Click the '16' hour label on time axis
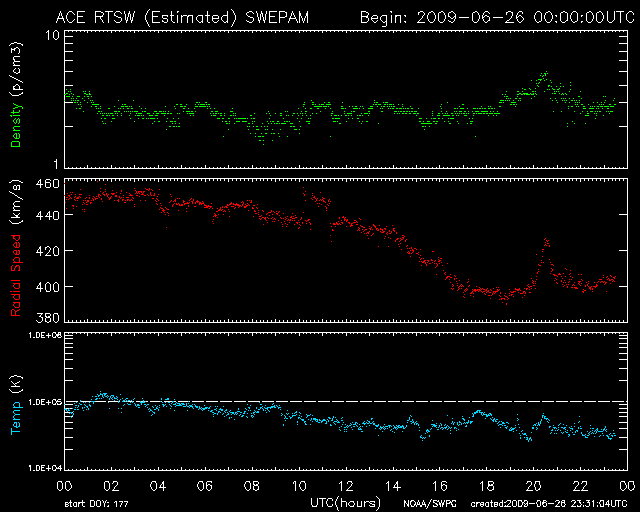The width and height of the screenshot is (640, 512). pos(440,486)
